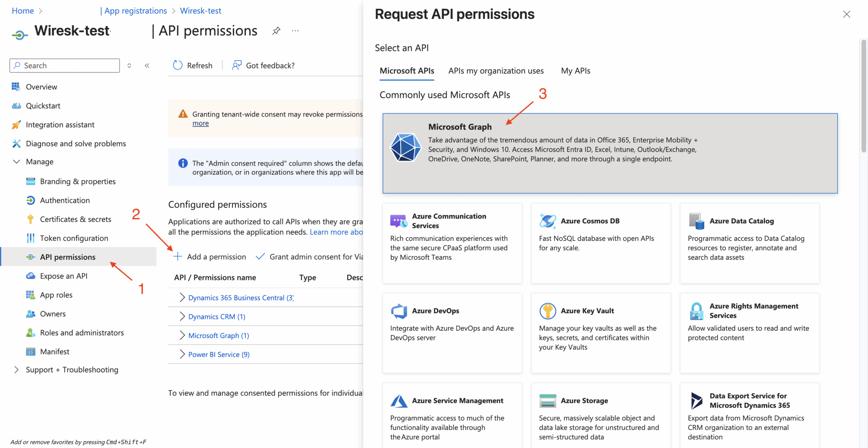This screenshot has height=448, width=868.
Task: Click the Azure Rights Management lock icon
Action: pos(696,311)
